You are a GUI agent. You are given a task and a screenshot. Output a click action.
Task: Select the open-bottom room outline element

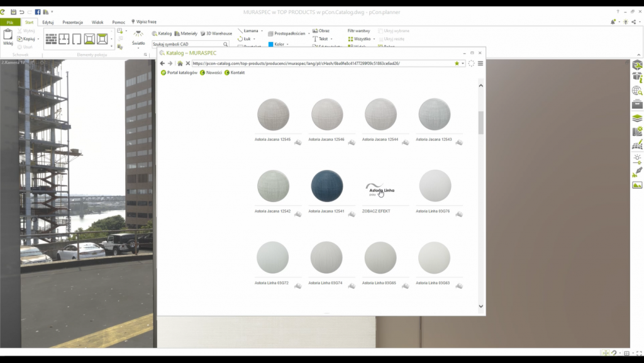[77, 39]
